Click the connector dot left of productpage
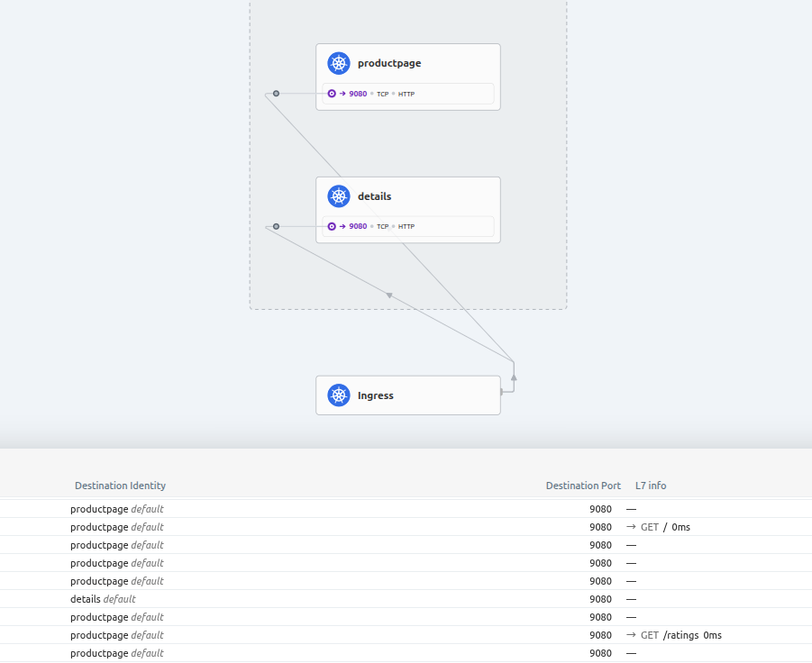 click(276, 94)
